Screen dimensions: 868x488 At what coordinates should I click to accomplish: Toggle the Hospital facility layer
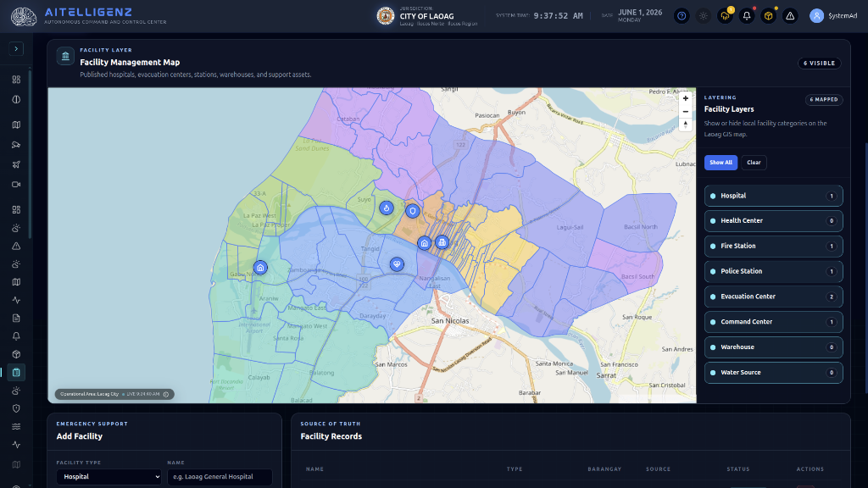point(773,196)
